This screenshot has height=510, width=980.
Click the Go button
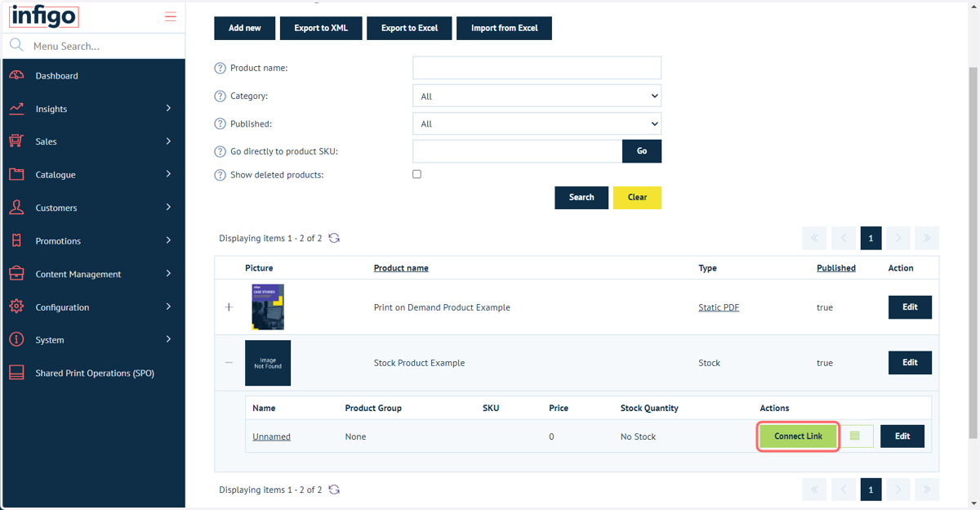[x=642, y=151]
